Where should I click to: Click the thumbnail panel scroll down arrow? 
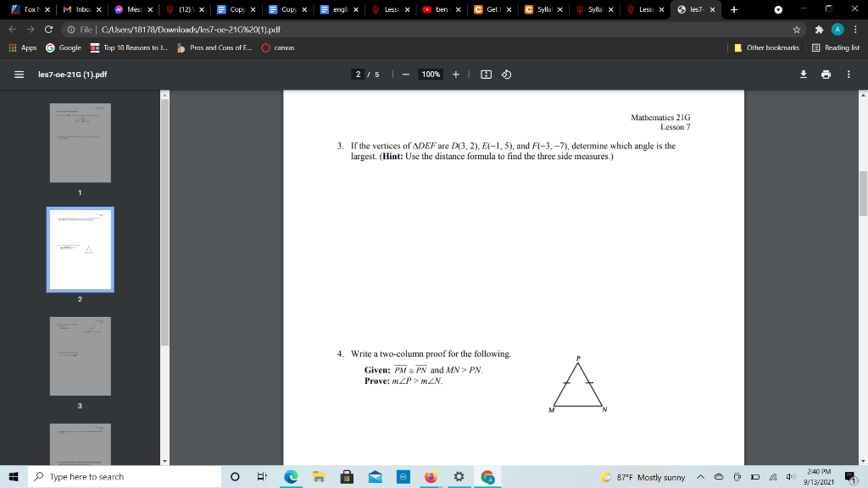coord(164,461)
